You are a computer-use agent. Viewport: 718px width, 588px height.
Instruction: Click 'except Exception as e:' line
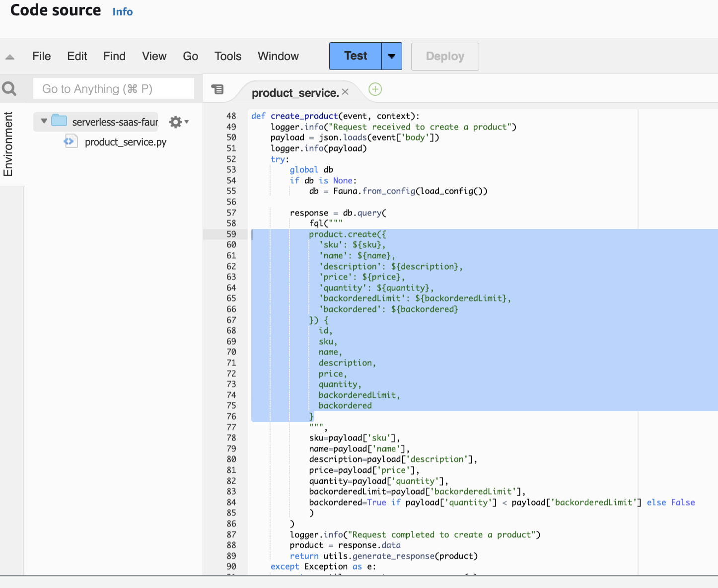click(323, 566)
